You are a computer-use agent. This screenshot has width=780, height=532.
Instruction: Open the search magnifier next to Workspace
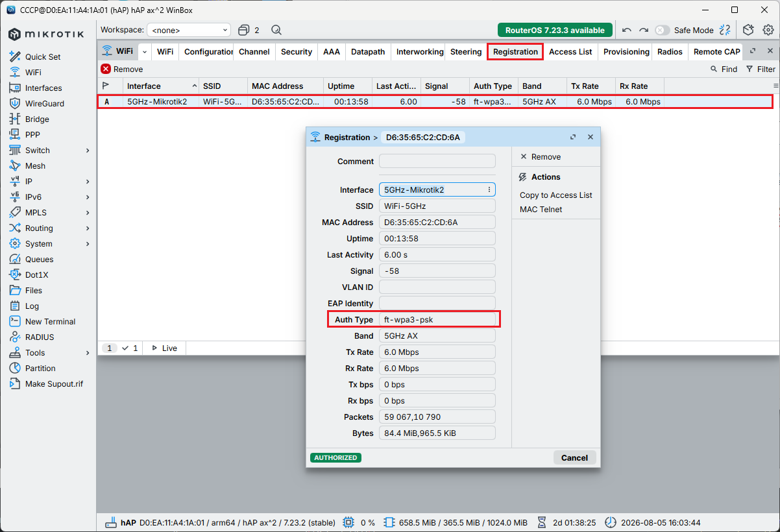pos(276,30)
